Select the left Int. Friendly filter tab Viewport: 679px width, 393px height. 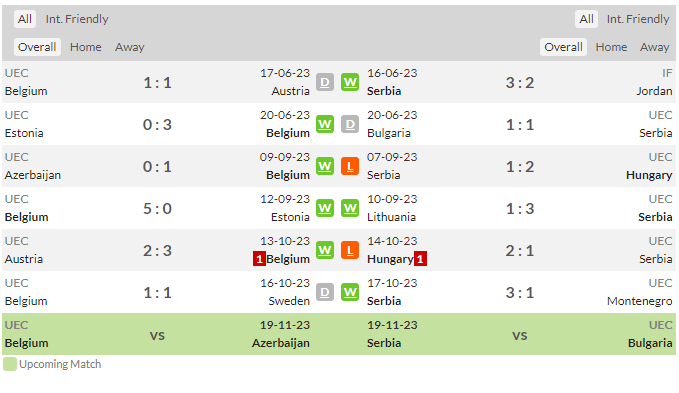pyautogui.click(x=77, y=19)
